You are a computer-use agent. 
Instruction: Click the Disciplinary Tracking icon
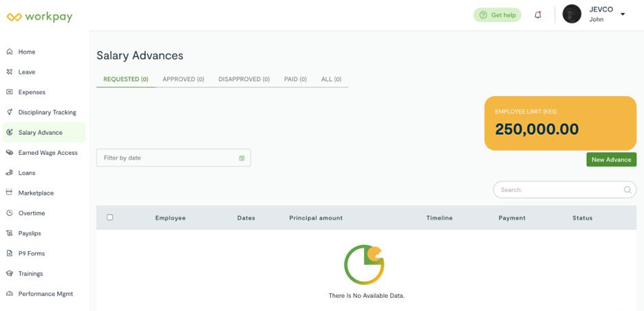10,112
